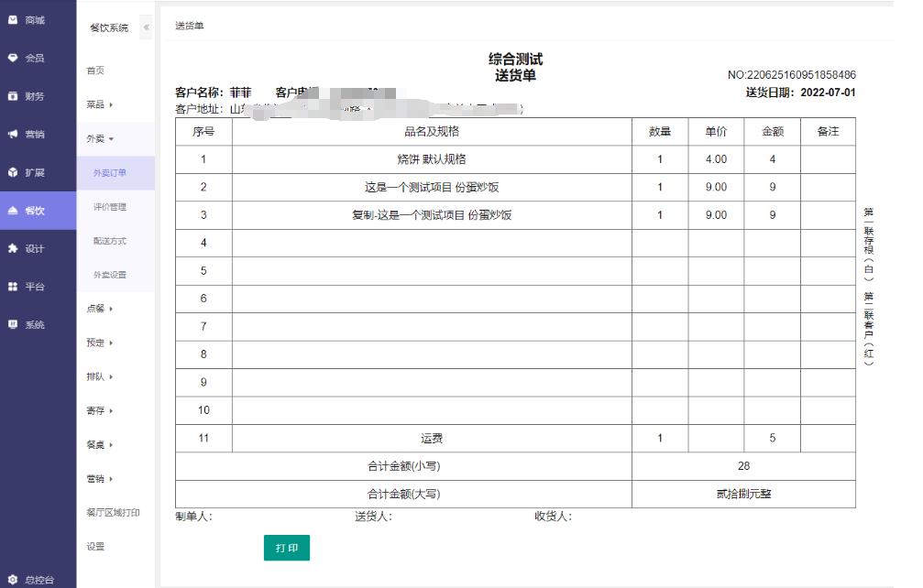Screen dimensions: 923x588
Task: Expand the 点餐 menu section
Action: coord(99,309)
